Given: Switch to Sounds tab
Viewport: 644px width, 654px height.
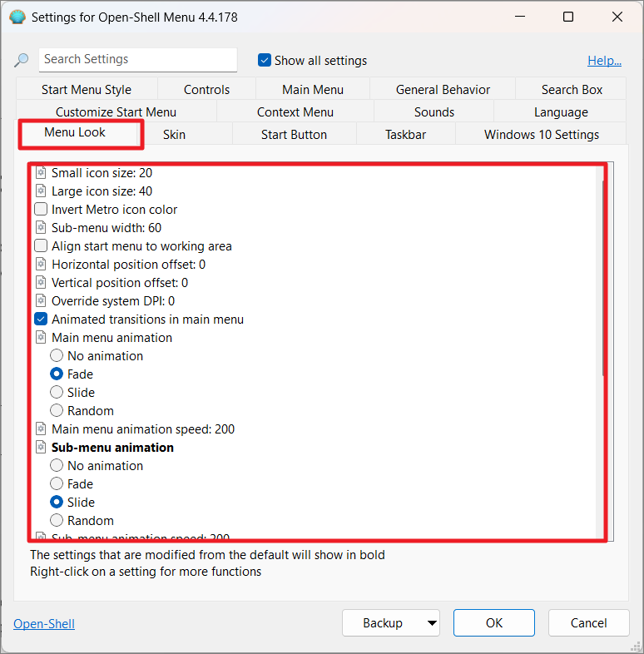Looking at the screenshot, I should tap(434, 111).
